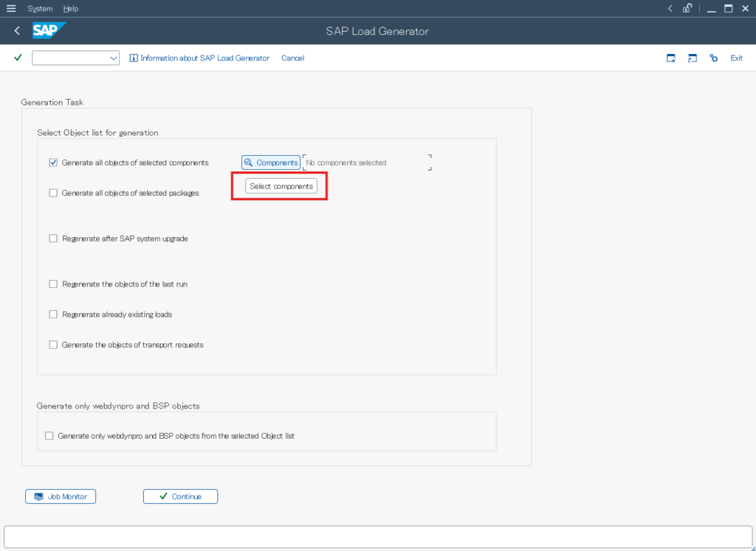Enable Generate all objects of selected packages

point(52,193)
